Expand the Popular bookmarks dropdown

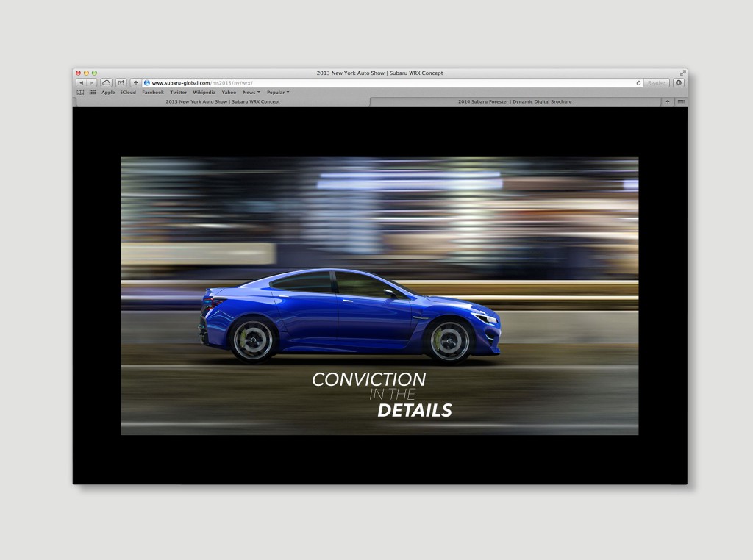tap(278, 92)
